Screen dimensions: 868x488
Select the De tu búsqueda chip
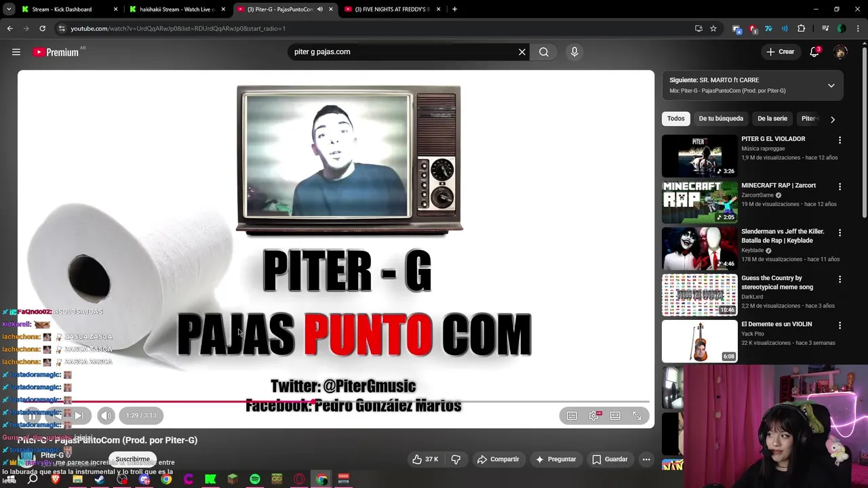click(721, 119)
